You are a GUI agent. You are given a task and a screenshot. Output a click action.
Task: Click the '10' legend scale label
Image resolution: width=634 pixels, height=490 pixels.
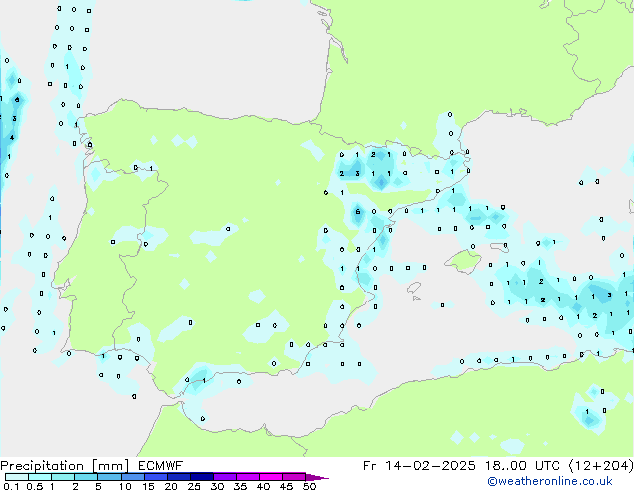point(125,486)
